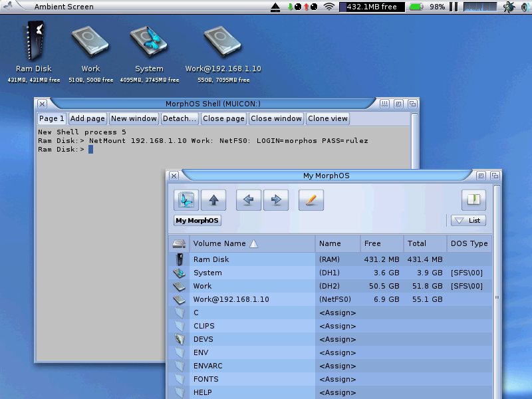
Task: Click the Ram Disk chip icon in list
Action: click(x=179, y=259)
